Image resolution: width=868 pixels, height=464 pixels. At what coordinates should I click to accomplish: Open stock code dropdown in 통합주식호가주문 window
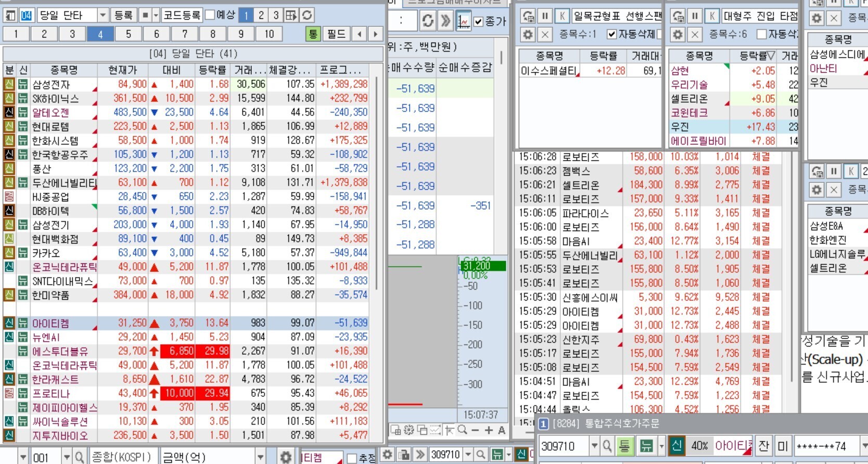(x=594, y=446)
